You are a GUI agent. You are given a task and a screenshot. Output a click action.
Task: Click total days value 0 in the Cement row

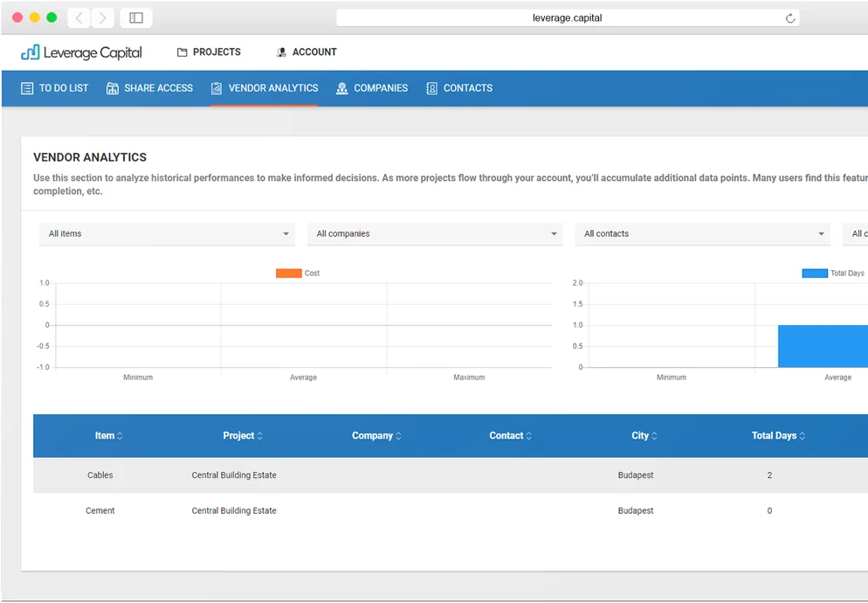click(769, 511)
